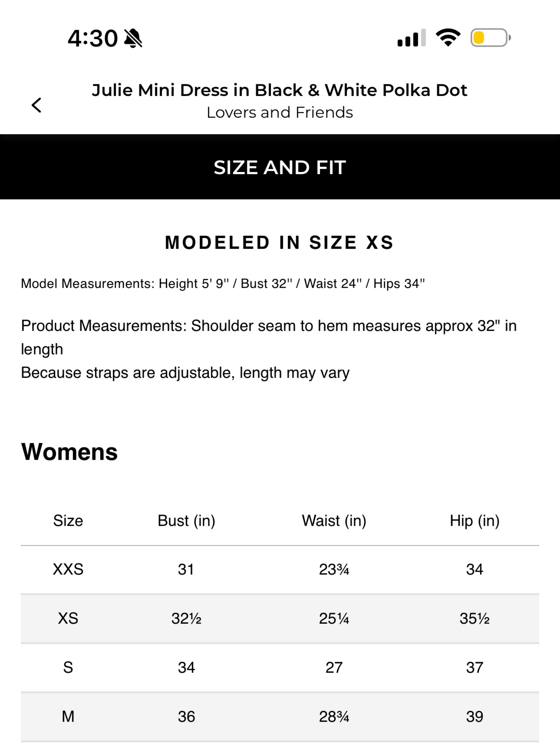Select the Size column header

[68, 521]
